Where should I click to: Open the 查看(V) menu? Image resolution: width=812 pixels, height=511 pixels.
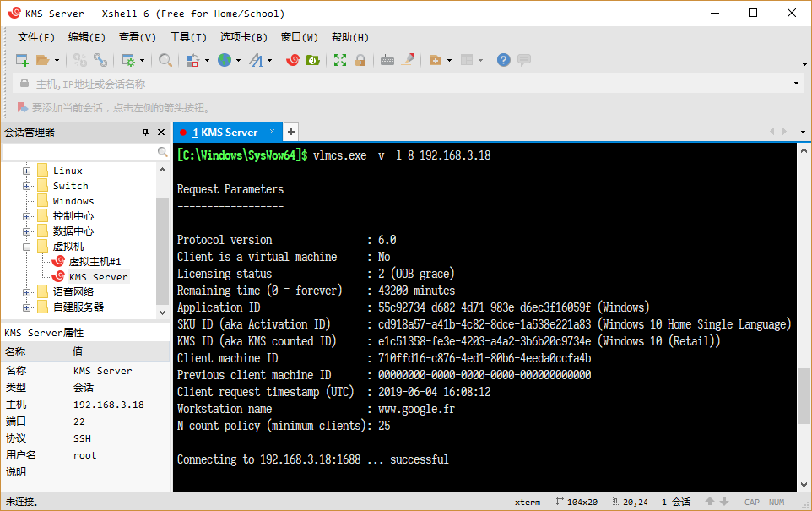(138, 37)
